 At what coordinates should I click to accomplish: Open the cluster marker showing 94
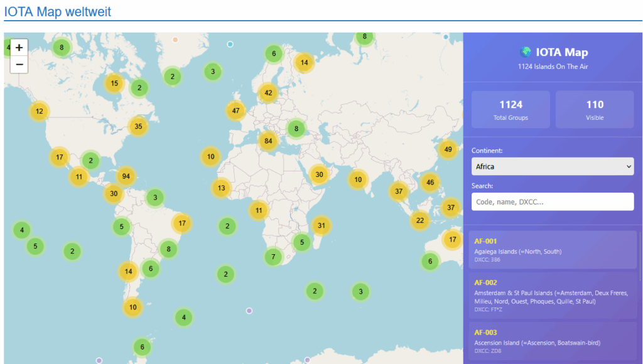[x=126, y=176]
